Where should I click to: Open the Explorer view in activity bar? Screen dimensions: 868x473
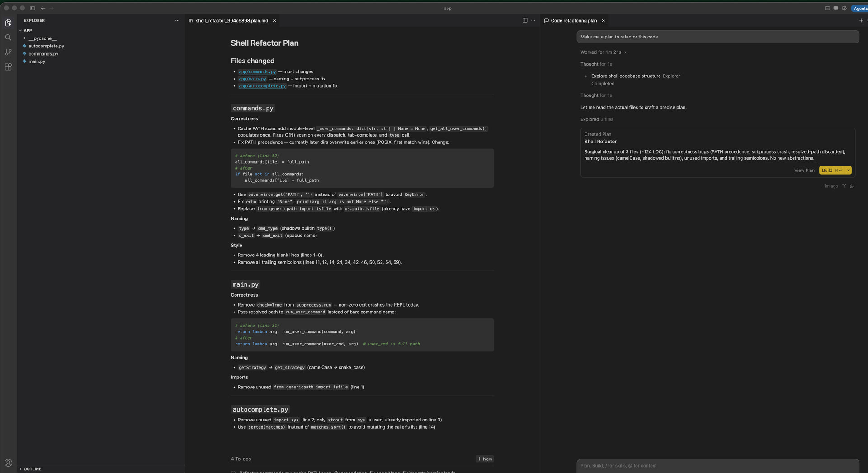pos(8,23)
